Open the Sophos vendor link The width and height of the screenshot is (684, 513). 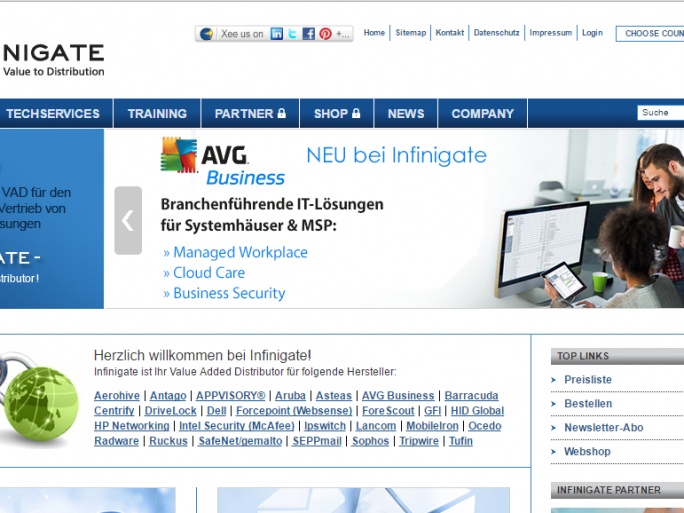pos(370,441)
